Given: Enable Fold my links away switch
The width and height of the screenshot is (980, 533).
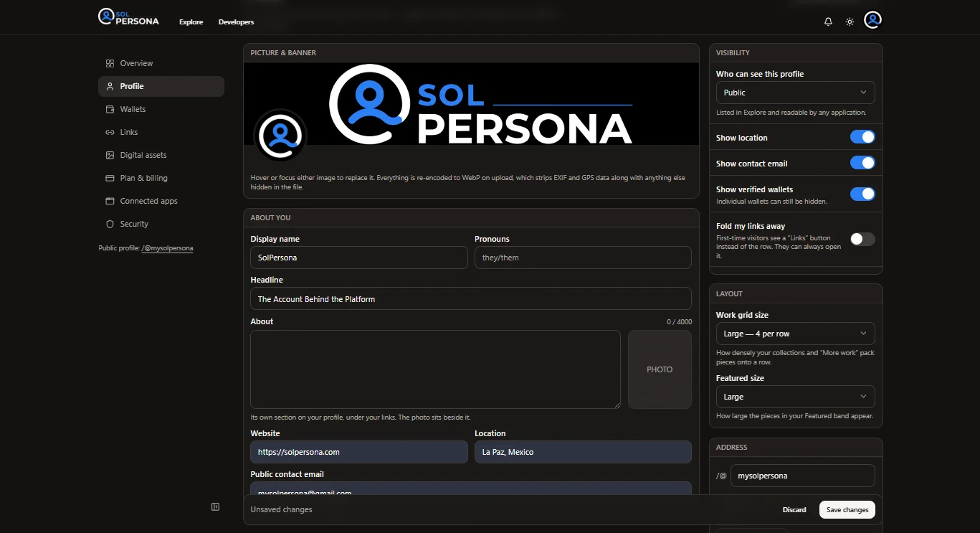Looking at the screenshot, I should tap(862, 240).
